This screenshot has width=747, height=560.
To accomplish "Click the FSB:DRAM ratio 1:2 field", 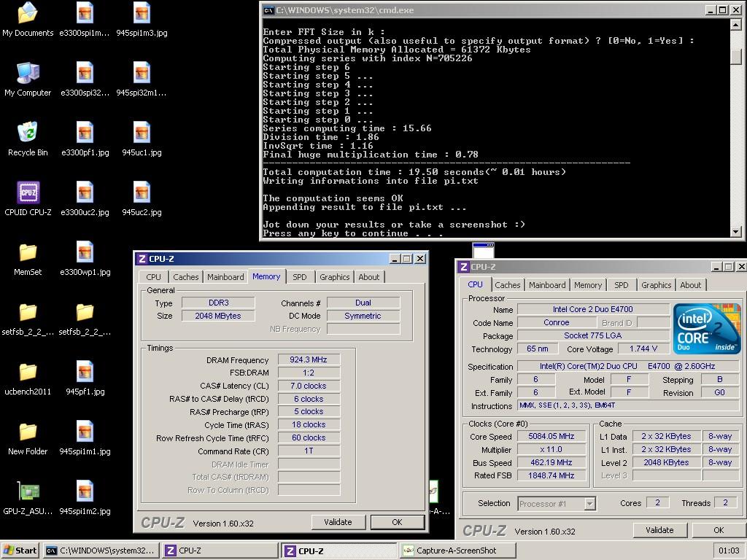I will tap(309, 373).
